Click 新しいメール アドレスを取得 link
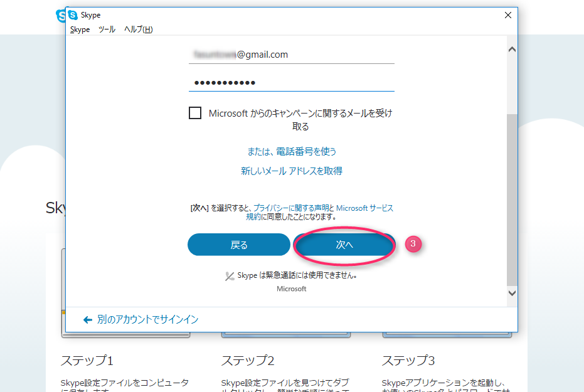Viewport: 584px width, 392px height. pyautogui.click(x=292, y=171)
